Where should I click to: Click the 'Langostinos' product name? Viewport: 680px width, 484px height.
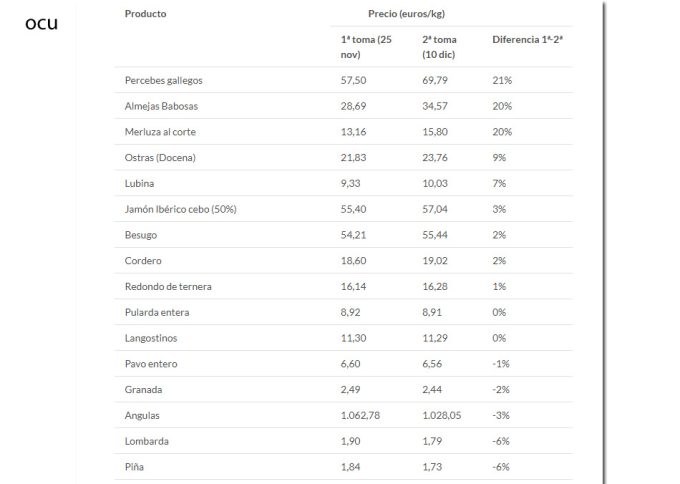(x=152, y=338)
